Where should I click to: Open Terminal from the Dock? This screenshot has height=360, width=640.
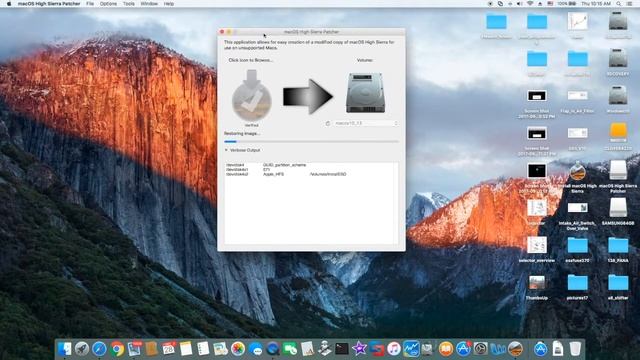click(342, 349)
